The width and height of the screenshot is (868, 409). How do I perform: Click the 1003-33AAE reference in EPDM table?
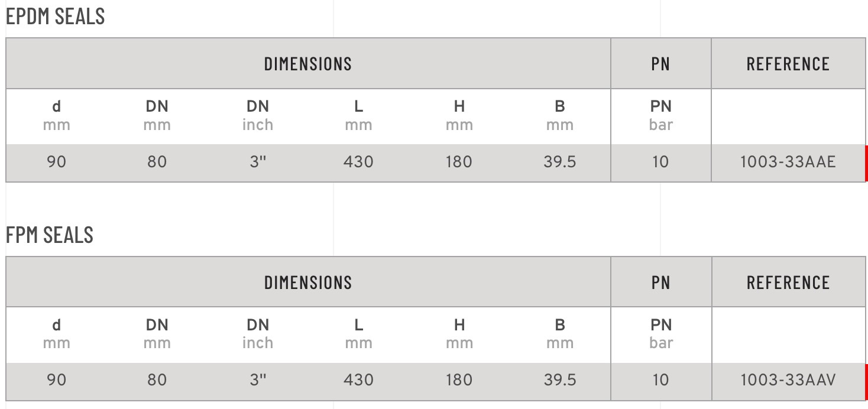pos(788,162)
